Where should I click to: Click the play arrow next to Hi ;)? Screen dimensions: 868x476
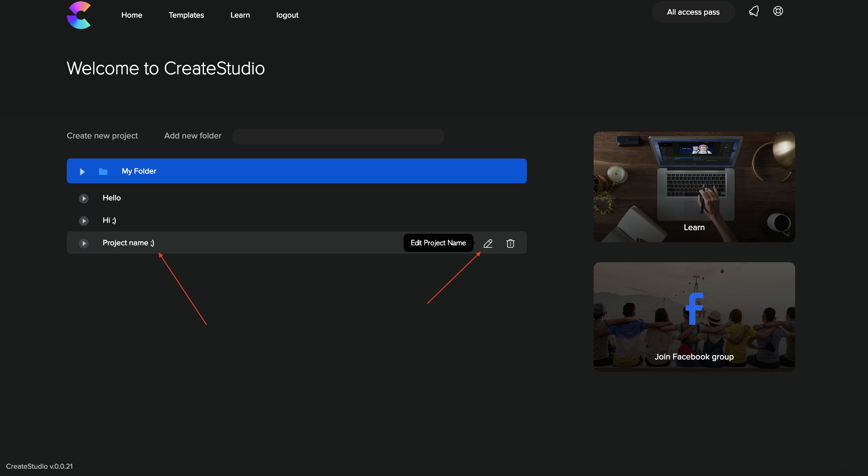(83, 221)
